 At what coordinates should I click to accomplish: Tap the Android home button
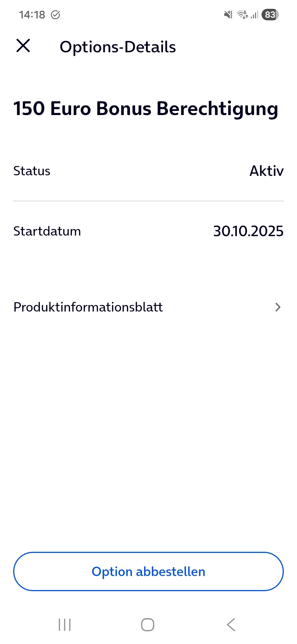[148, 624]
